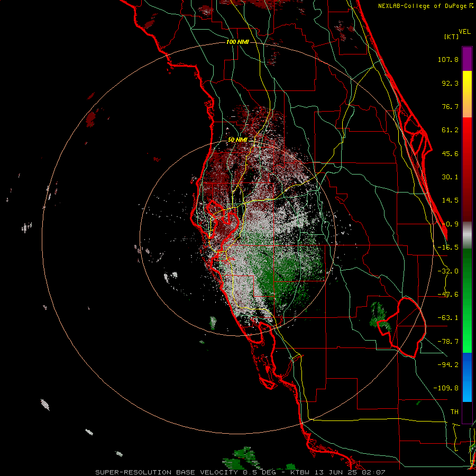Pick the blue segment of the color bar
This screenshot has height=476, width=476.
click(x=467, y=377)
